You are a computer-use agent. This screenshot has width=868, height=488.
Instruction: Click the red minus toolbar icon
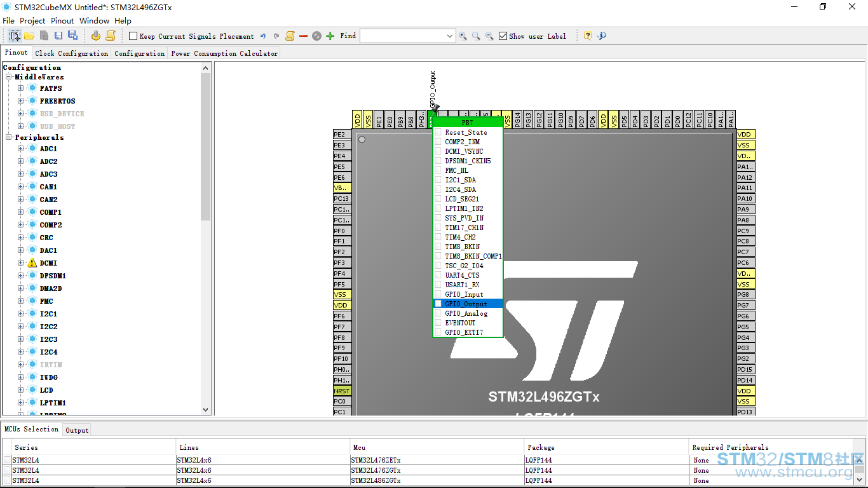[x=303, y=36]
